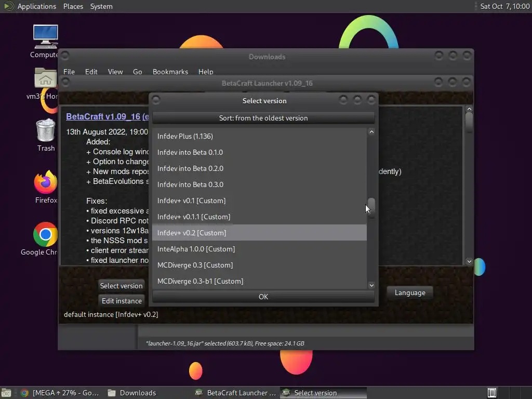532x399 pixels.
Task: Click the version list scrollbar down arrow
Action: pyautogui.click(x=371, y=285)
